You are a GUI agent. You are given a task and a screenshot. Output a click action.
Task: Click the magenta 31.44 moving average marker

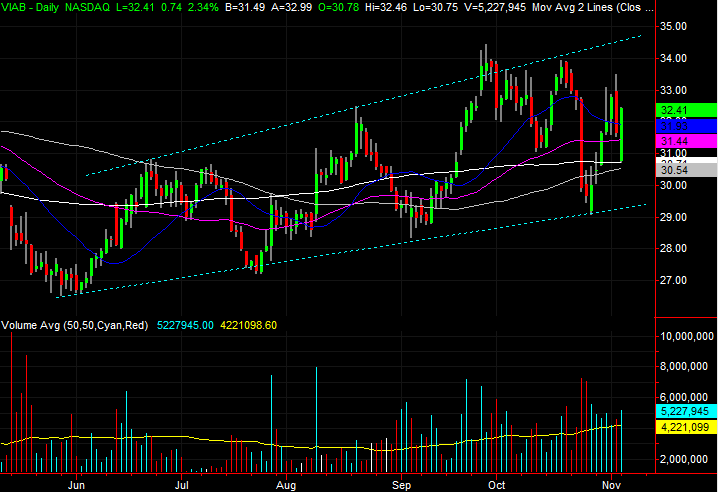(686, 141)
